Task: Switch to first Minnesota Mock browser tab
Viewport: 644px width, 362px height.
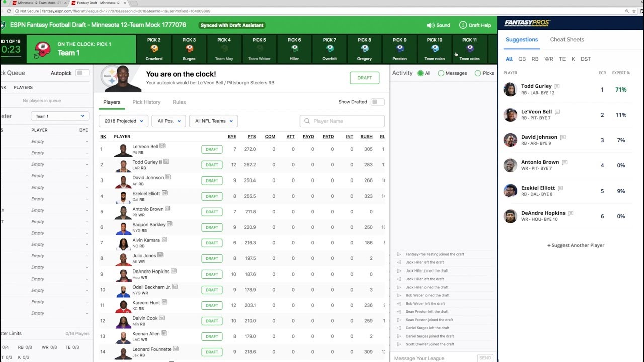Action: [40, 3]
